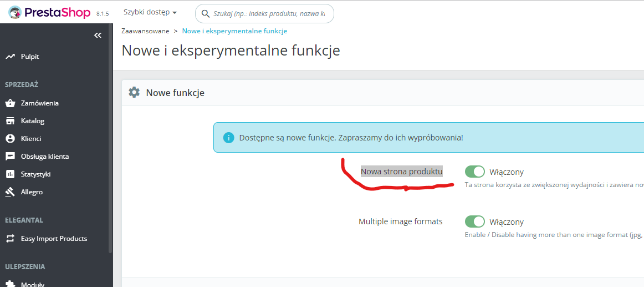Click the Pulpit trend-line icon
644x287 pixels.
click(11, 57)
